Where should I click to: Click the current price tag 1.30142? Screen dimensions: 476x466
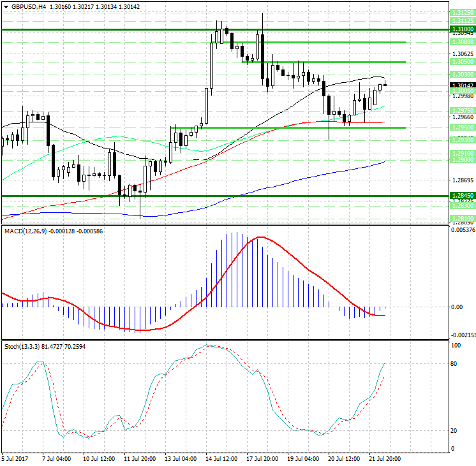pos(461,85)
